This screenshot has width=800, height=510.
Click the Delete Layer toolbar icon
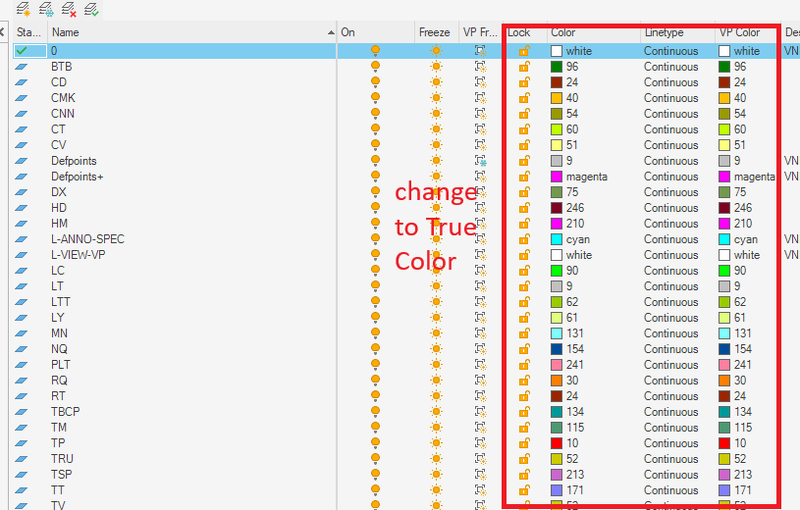tap(68, 9)
